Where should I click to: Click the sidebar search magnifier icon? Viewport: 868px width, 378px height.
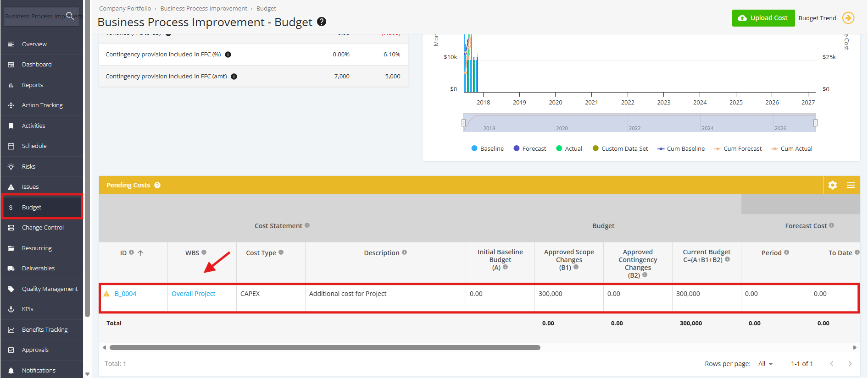pyautogui.click(x=70, y=16)
